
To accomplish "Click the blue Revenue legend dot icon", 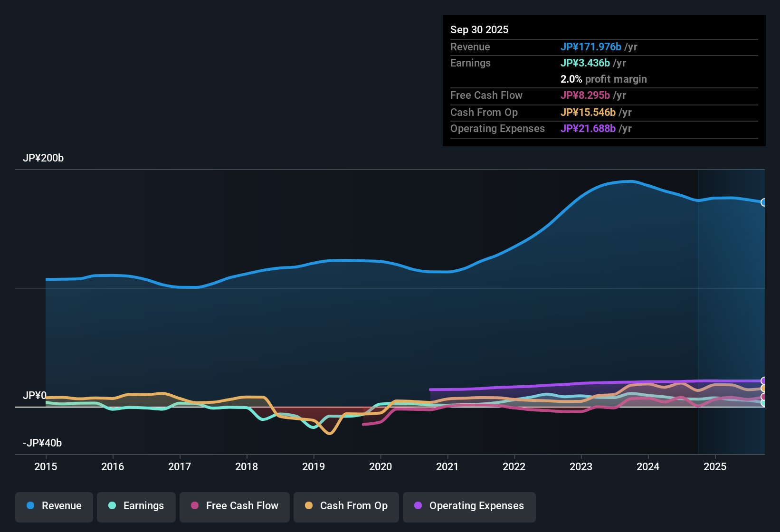I will [30, 506].
